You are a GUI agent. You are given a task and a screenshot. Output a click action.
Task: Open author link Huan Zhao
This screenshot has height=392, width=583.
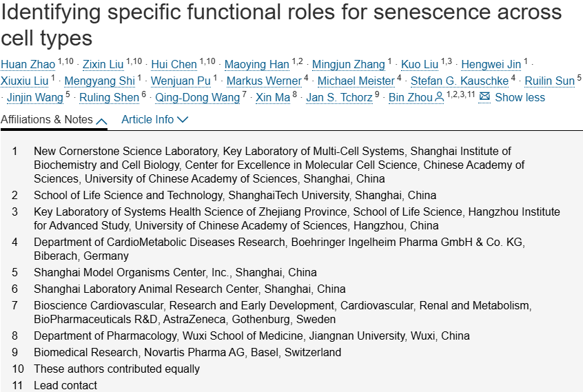click(x=28, y=64)
